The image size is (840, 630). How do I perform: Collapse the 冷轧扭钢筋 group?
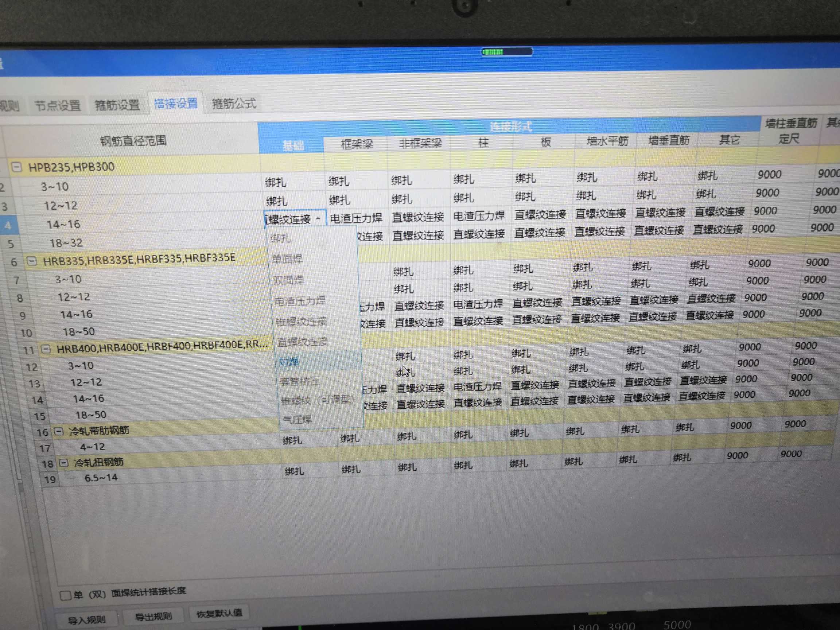pyautogui.click(x=64, y=463)
